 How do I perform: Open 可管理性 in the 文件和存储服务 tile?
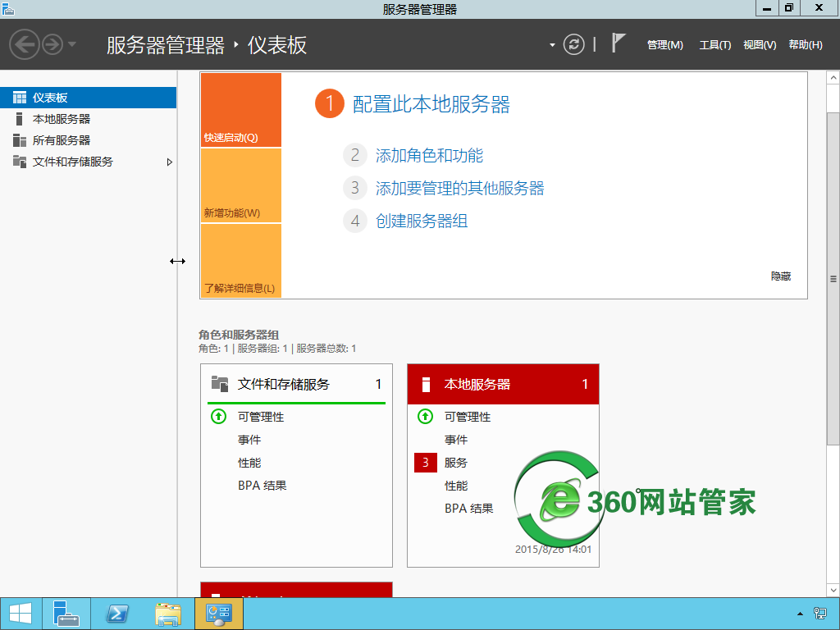tap(261, 417)
